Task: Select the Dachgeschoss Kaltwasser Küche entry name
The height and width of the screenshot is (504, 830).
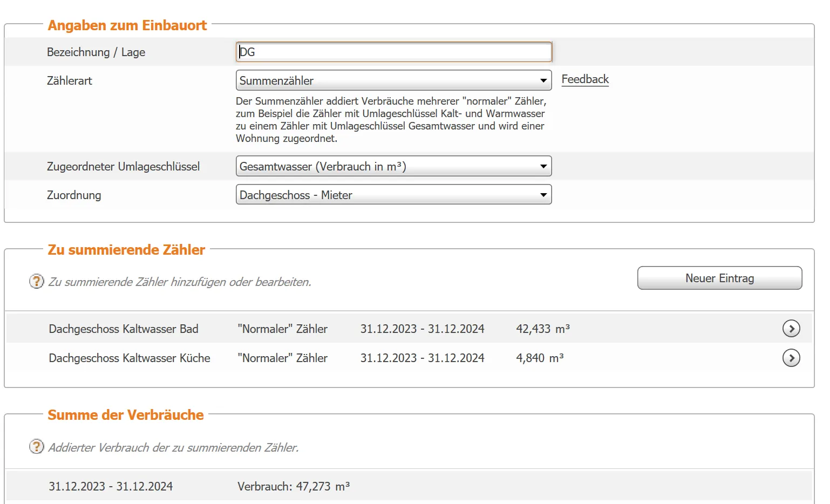Action: click(130, 358)
